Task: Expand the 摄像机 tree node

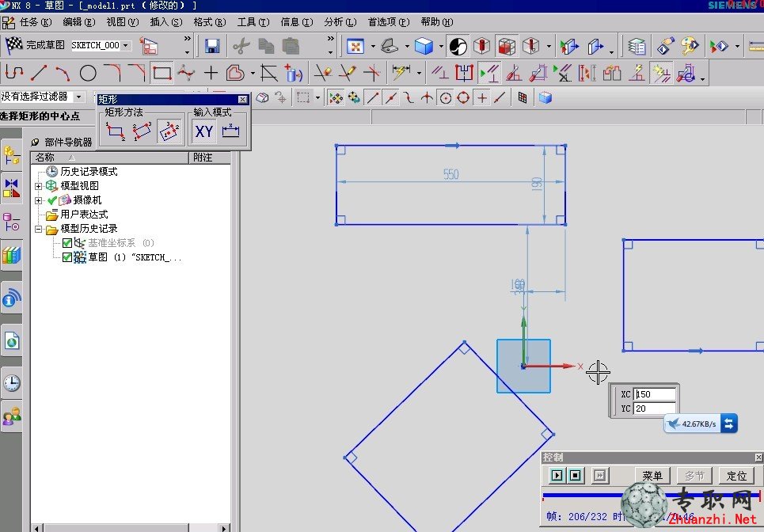Action: tap(39, 200)
